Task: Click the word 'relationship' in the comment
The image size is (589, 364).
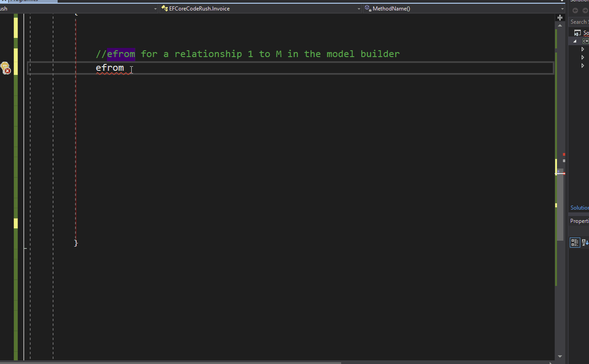Action: [x=208, y=54]
